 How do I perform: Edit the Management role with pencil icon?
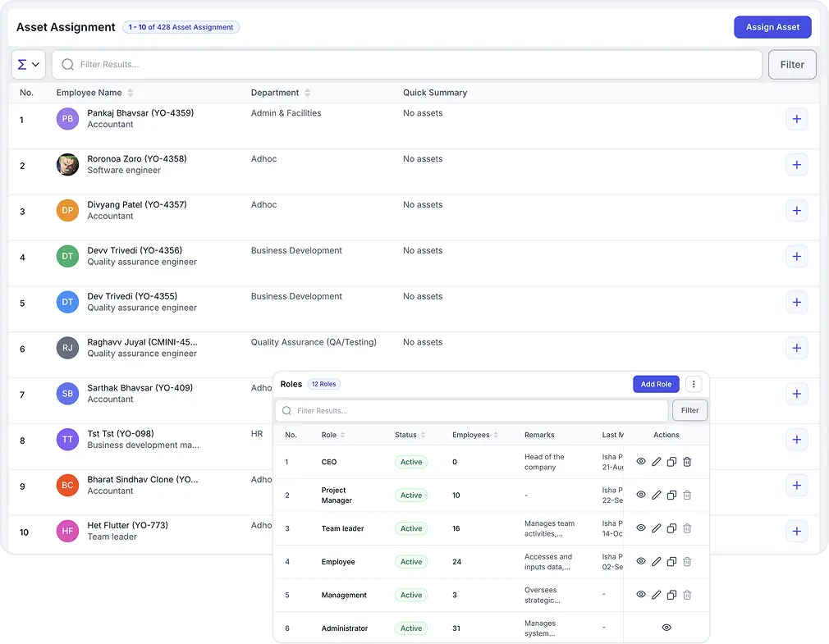click(655, 595)
